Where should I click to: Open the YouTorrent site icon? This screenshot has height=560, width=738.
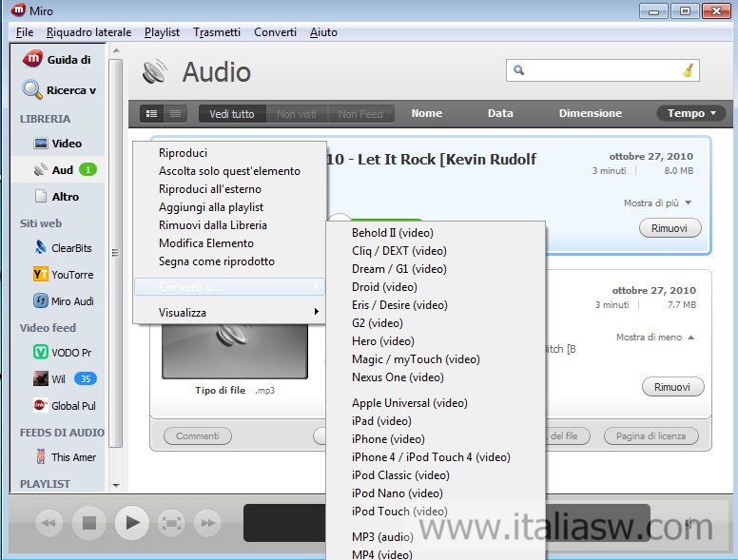point(41,275)
